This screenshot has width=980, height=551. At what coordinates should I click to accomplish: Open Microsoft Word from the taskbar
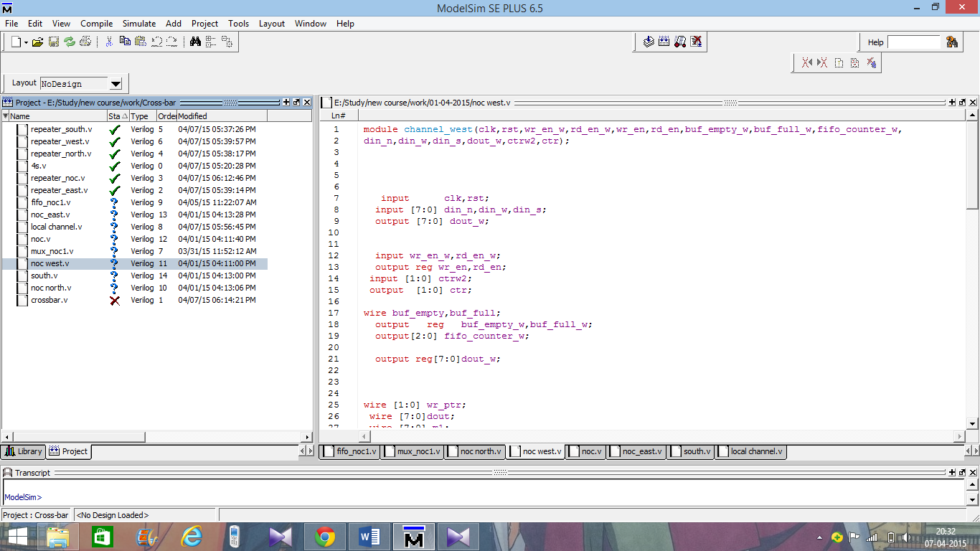pyautogui.click(x=369, y=537)
